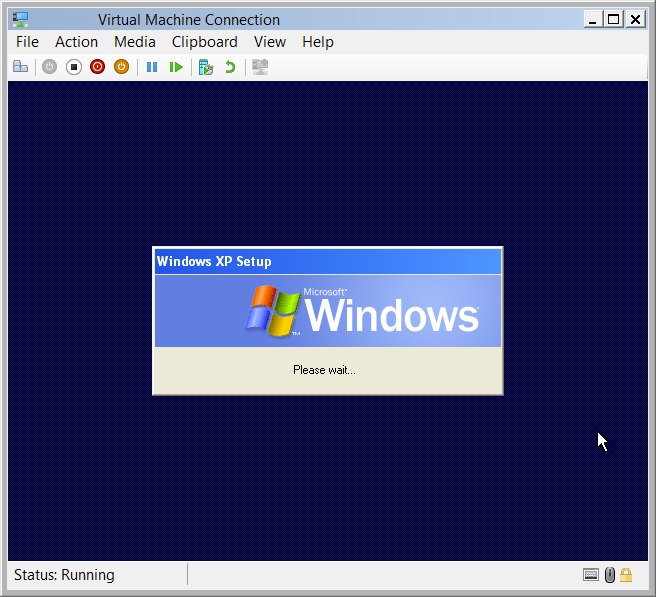Open the Help menu
656x597 pixels.
coord(318,42)
